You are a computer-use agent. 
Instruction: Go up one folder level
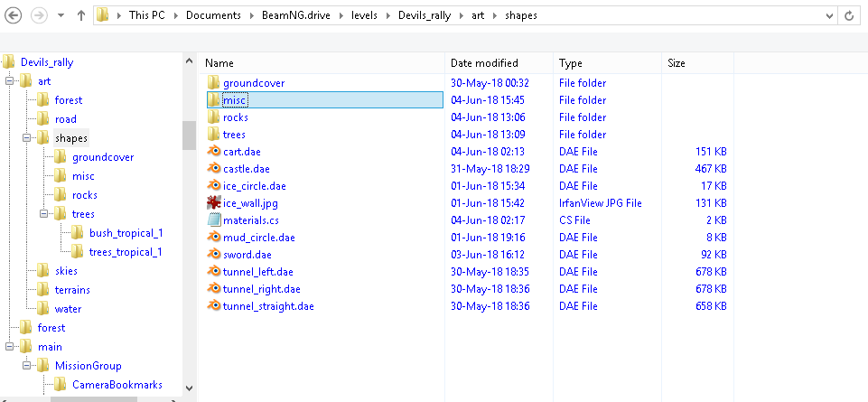pyautogui.click(x=81, y=15)
